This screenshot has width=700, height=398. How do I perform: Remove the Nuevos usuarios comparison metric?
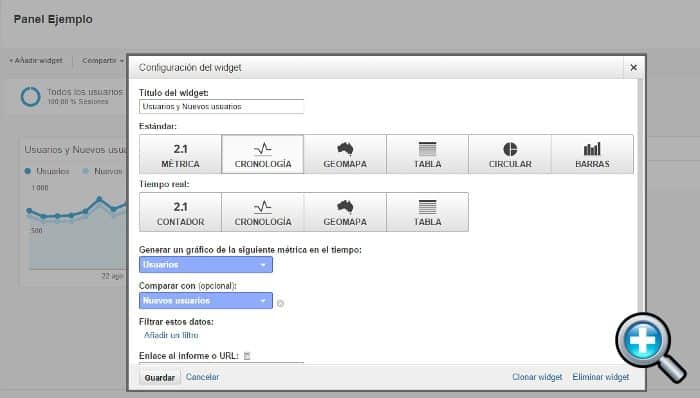pos(280,303)
